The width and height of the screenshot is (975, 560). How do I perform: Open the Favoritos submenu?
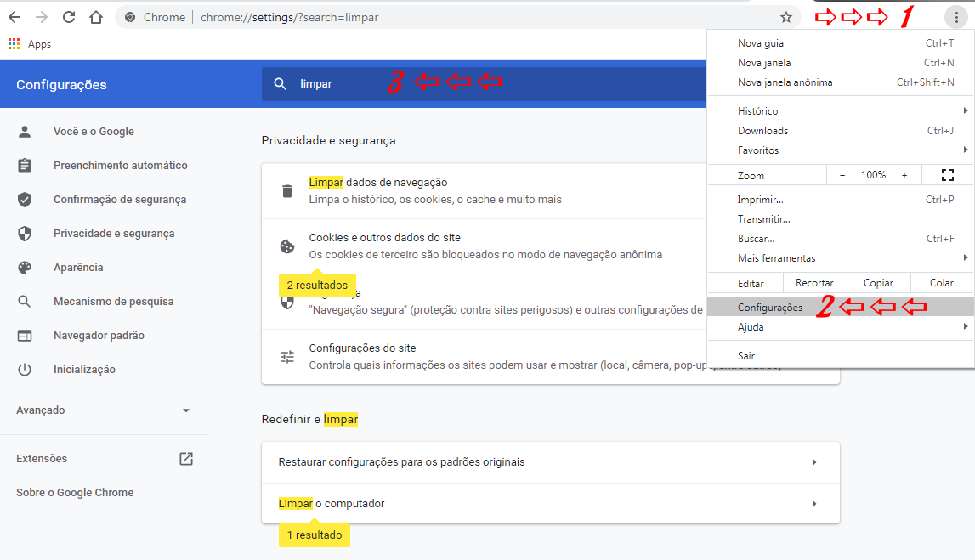(841, 150)
